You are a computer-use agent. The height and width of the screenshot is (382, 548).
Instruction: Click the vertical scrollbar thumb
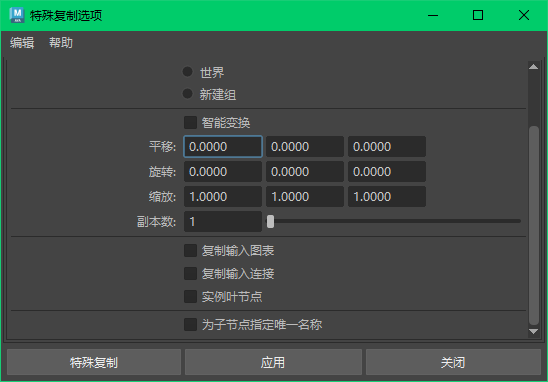(534, 225)
